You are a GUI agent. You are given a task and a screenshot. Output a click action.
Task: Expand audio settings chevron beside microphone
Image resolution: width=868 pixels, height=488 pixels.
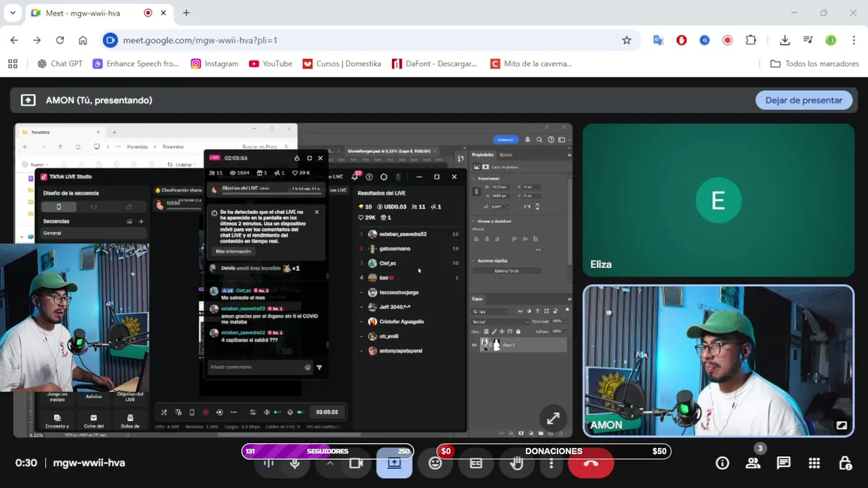330,464
